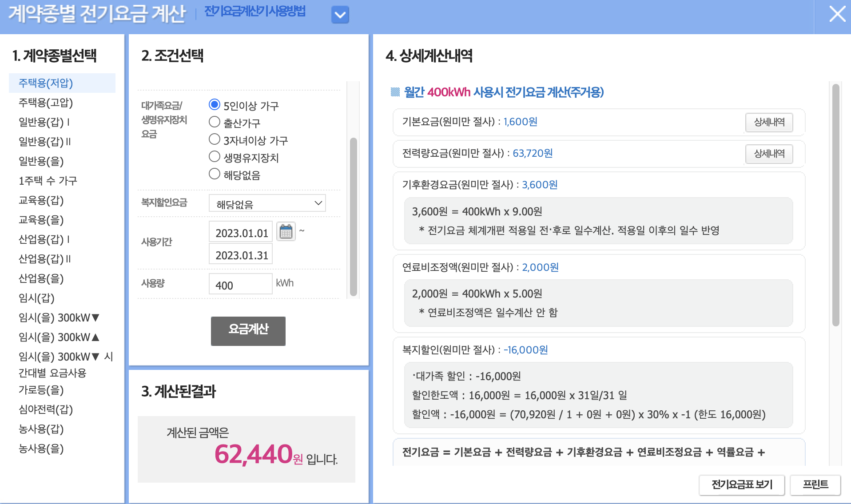The image size is (851, 504).
Task: Expand the blue header chevron dropdown
Action: pos(340,15)
